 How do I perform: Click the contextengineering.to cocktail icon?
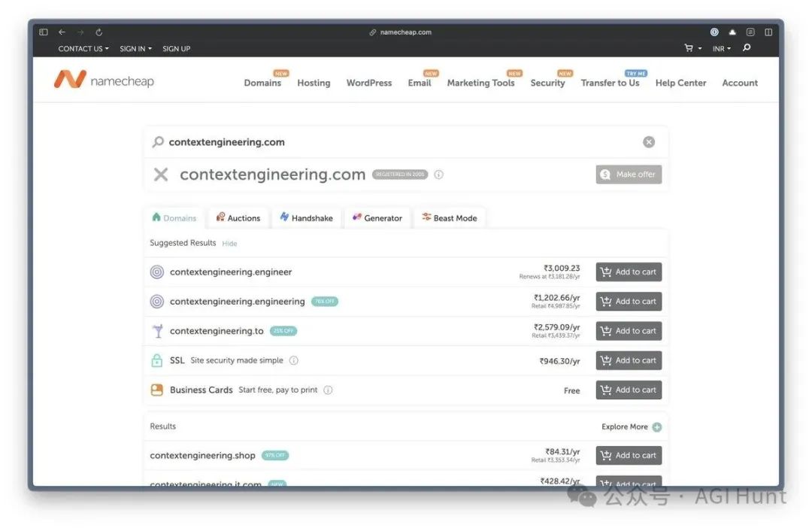(x=158, y=331)
